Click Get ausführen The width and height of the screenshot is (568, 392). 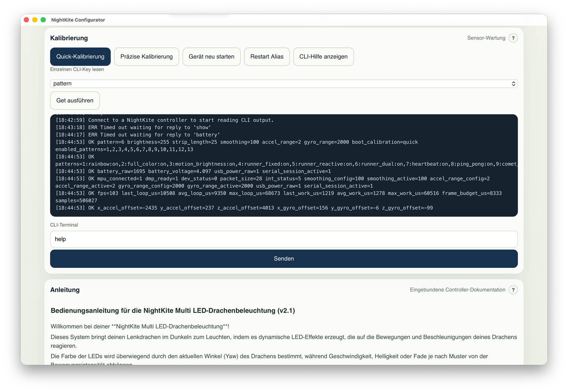click(x=75, y=101)
